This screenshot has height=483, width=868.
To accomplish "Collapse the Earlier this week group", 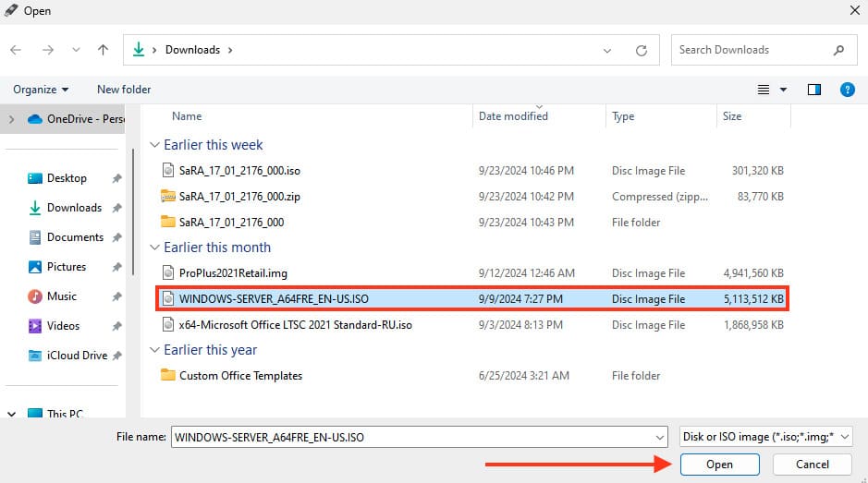I will click(x=154, y=145).
